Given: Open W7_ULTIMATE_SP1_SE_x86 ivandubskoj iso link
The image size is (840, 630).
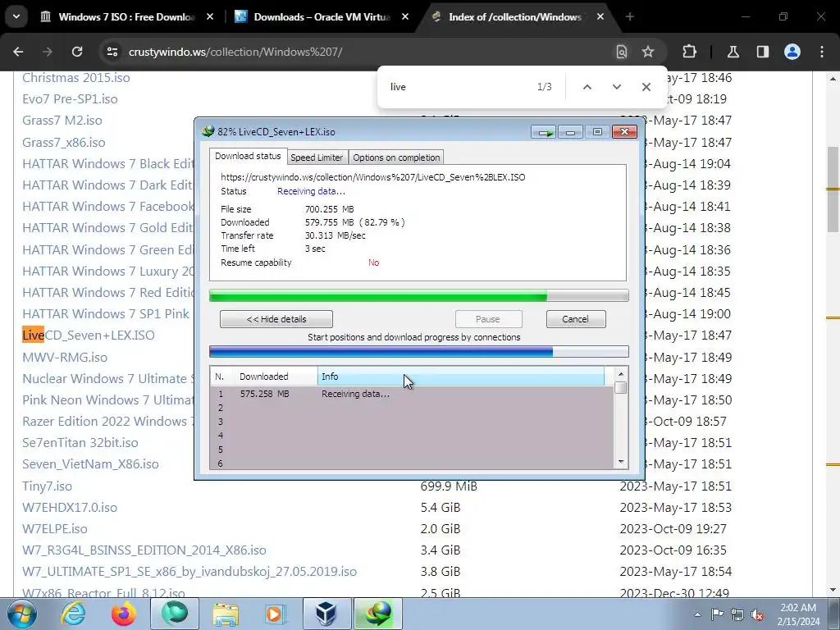Looking at the screenshot, I should click(x=189, y=572).
